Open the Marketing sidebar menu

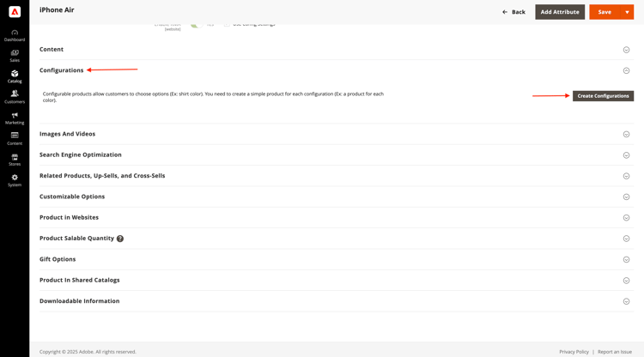click(15, 118)
